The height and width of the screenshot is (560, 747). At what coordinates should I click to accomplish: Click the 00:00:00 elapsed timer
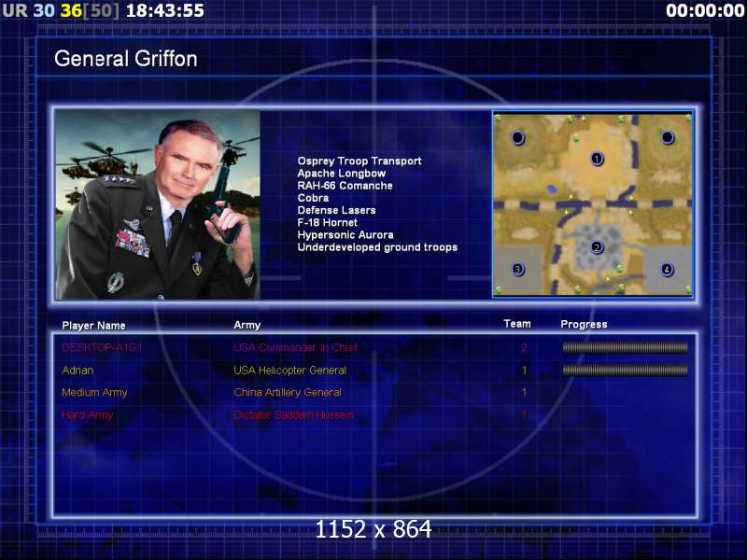[x=705, y=10]
